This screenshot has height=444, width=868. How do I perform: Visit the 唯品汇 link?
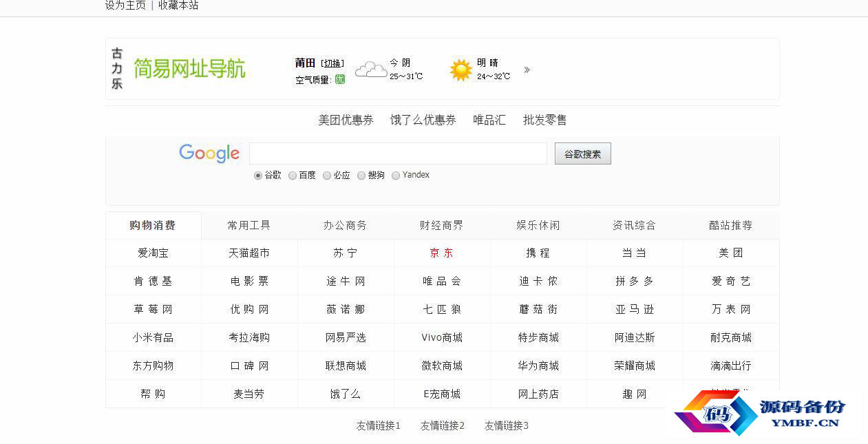coord(489,120)
